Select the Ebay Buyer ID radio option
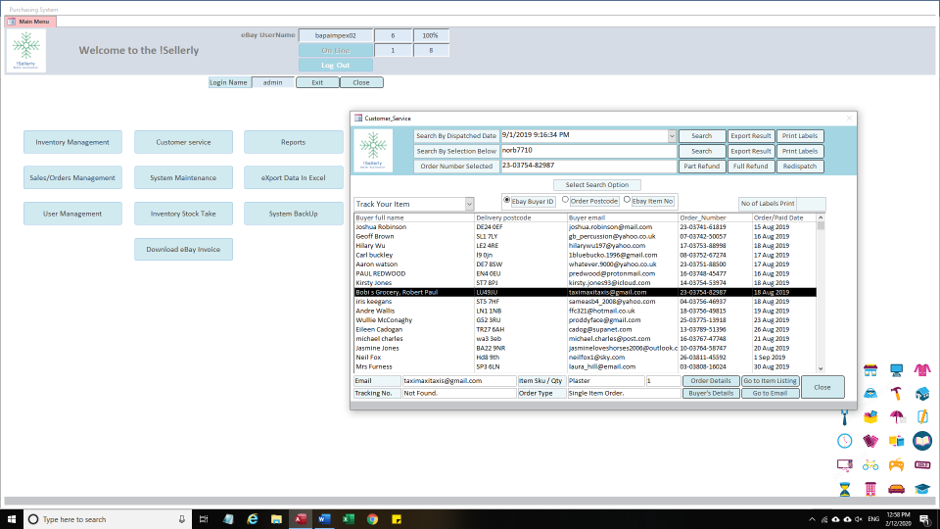Image resolution: width=940 pixels, height=529 pixels. (x=507, y=201)
